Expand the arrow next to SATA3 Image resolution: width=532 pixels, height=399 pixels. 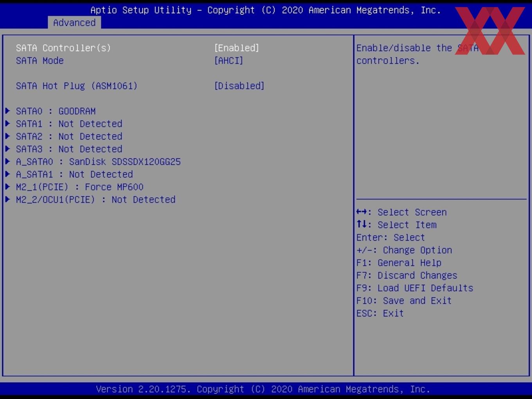(x=7, y=149)
